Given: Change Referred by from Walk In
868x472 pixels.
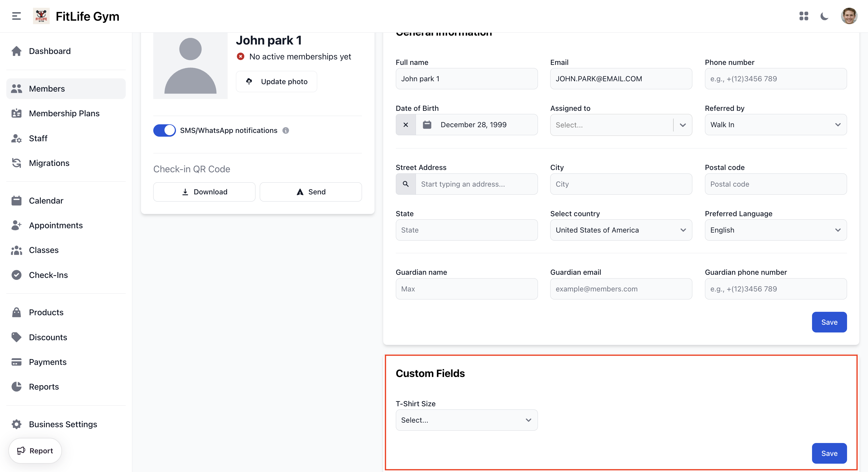Looking at the screenshot, I should [775, 124].
